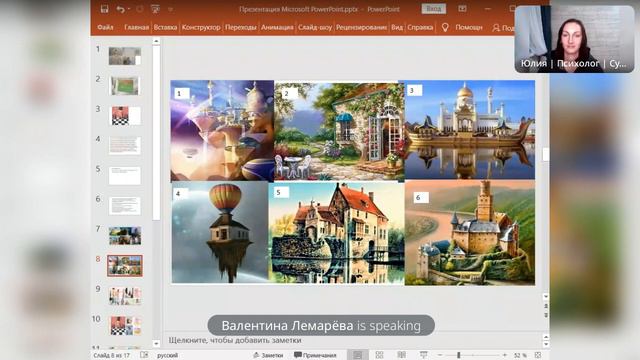Switch to the Вставка ribbon tab
Viewport: 640px width, 360px height.
click(165, 27)
